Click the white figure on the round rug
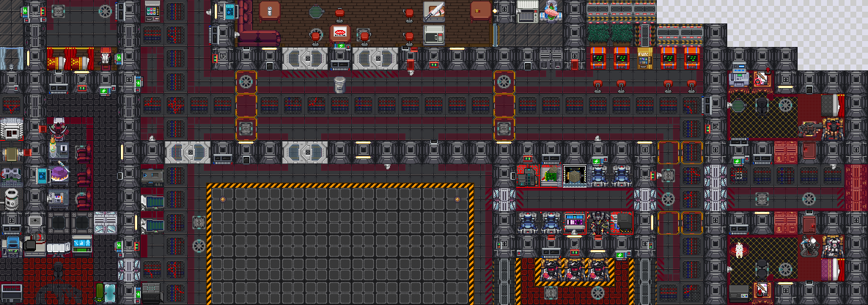The image size is (868, 305). [x=738, y=249]
